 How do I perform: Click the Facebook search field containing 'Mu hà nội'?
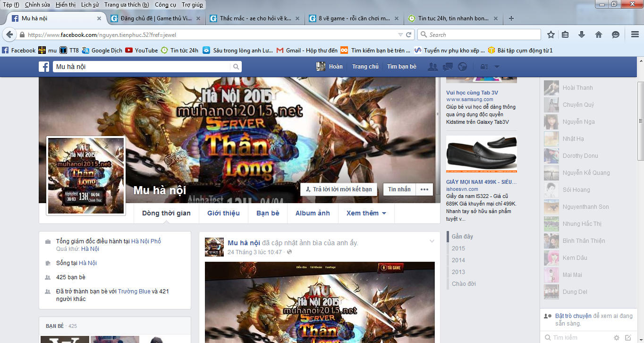click(143, 67)
